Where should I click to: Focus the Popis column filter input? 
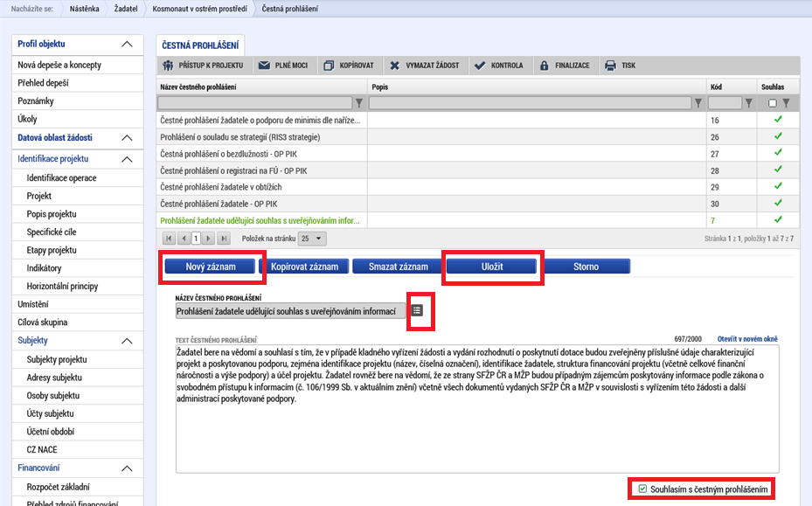530,103
